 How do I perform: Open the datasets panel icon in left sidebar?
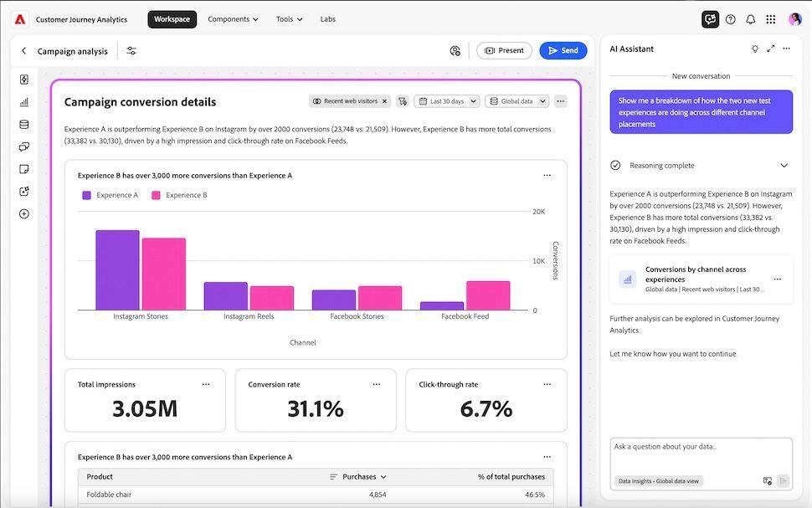[24, 124]
